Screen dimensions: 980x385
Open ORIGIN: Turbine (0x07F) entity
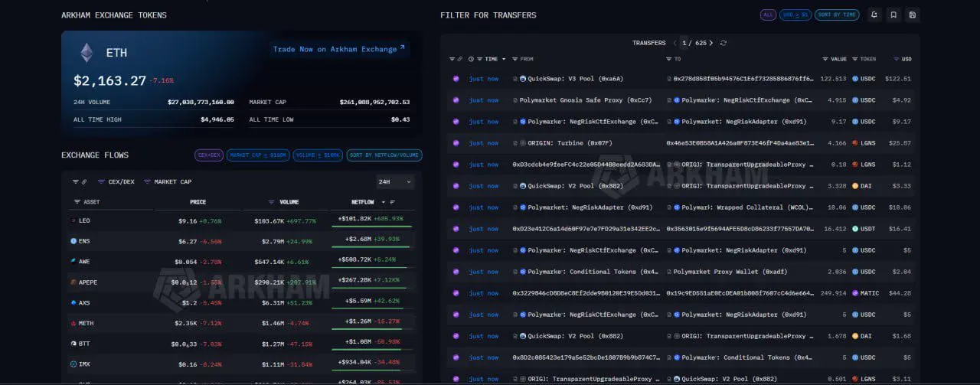pos(570,143)
